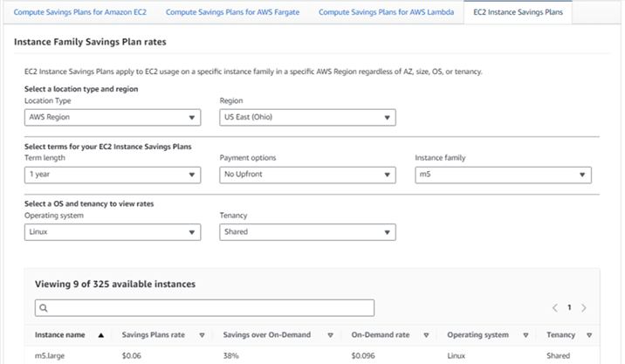Click the Linux cell in m5.large row

pyautogui.click(x=456, y=355)
